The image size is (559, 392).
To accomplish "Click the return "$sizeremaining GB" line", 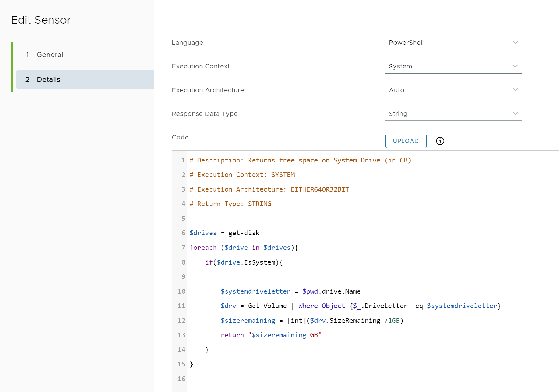I will (x=271, y=335).
